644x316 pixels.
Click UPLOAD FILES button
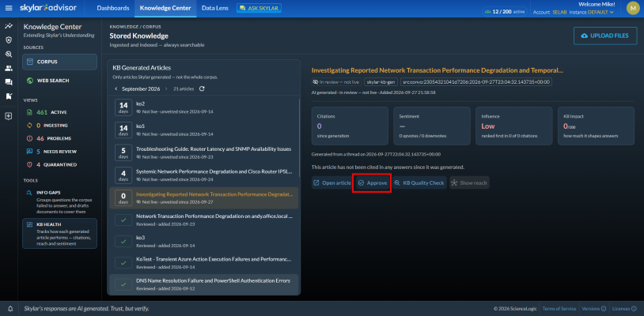pyautogui.click(x=605, y=36)
